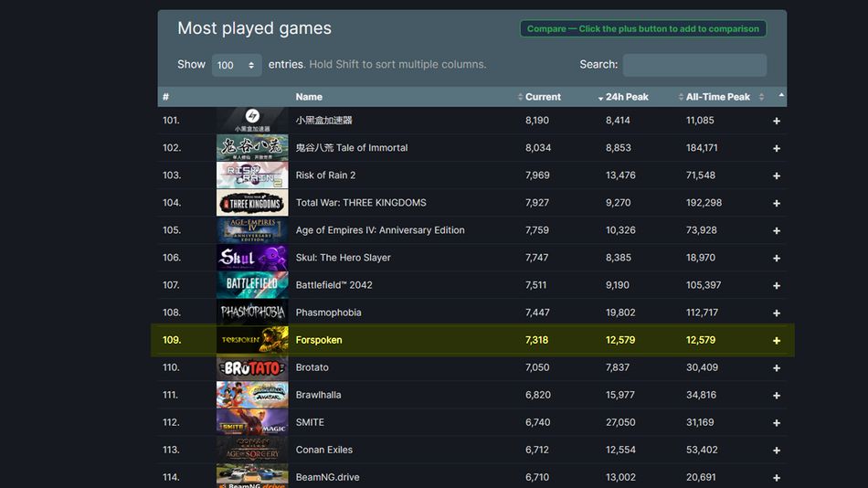Click Brotato current value 7,050

[537, 367]
